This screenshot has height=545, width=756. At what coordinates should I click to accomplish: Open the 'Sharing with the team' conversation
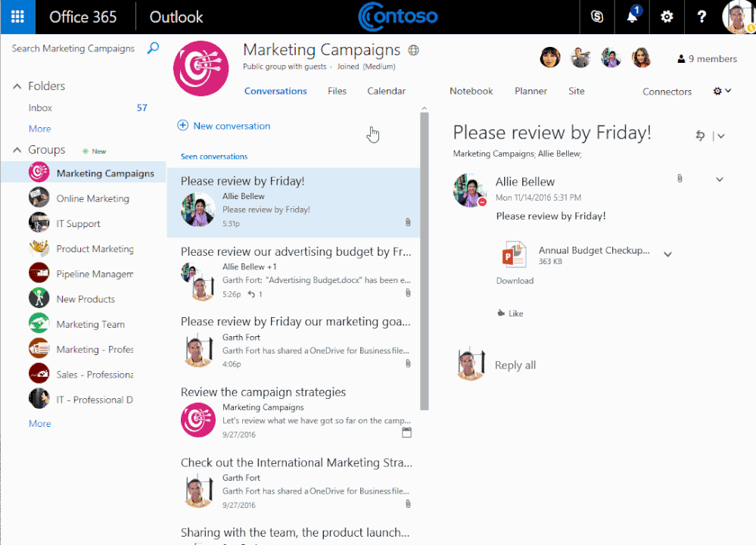tap(294, 534)
